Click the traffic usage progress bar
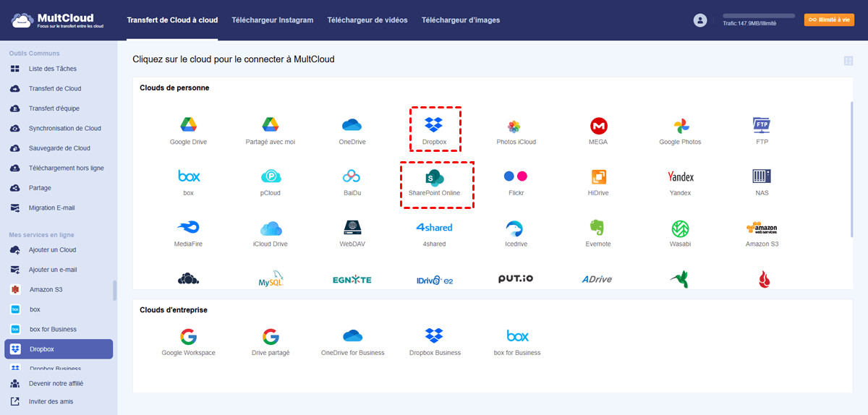 pyautogui.click(x=759, y=16)
